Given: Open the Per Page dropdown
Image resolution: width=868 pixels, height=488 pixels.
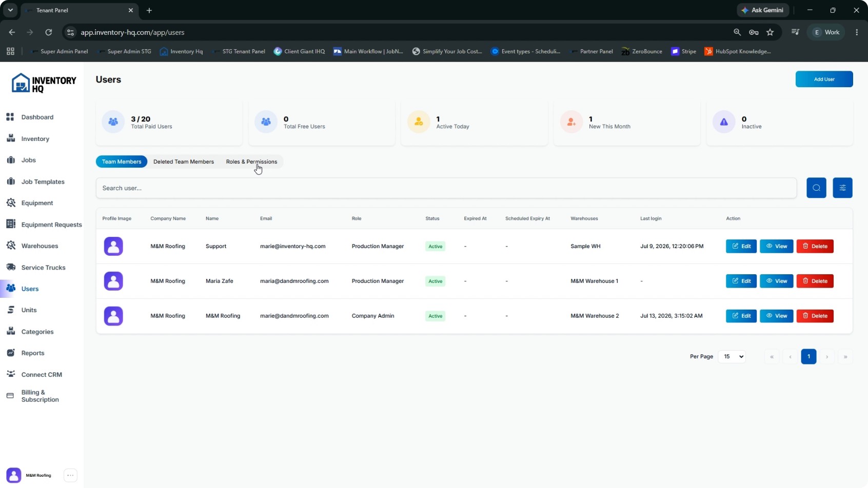Looking at the screenshot, I should pyautogui.click(x=732, y=356).
